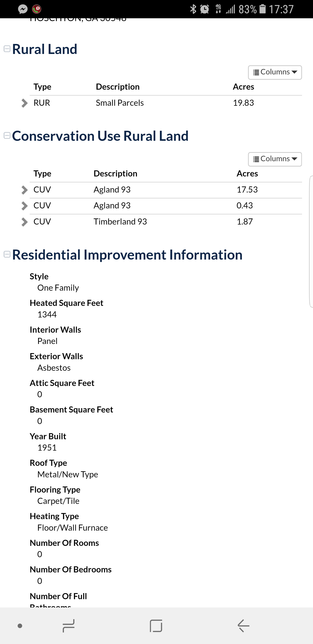
Task: Open Columns dropdown for Conservation Use table
Action: [x=275, y=159]
